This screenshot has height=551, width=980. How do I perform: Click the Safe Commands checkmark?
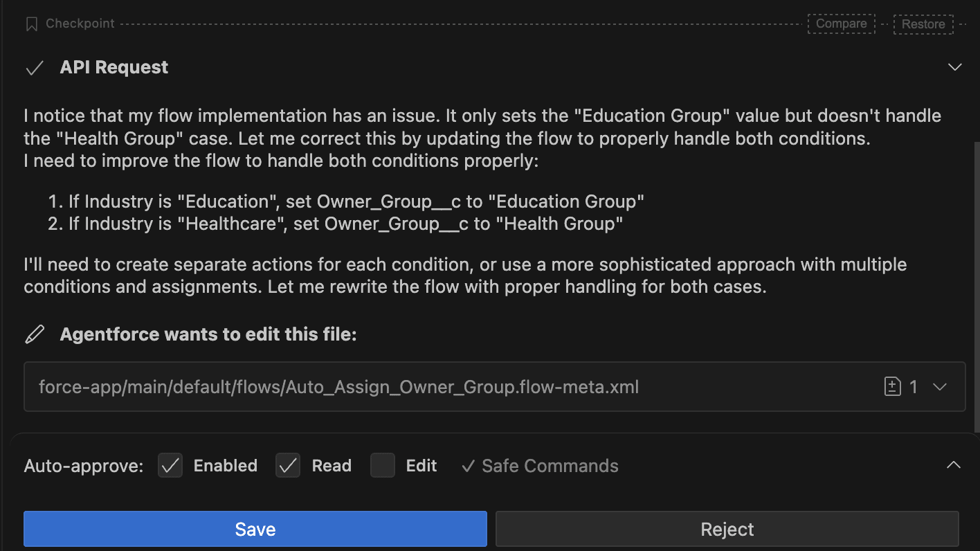(469, 466)
